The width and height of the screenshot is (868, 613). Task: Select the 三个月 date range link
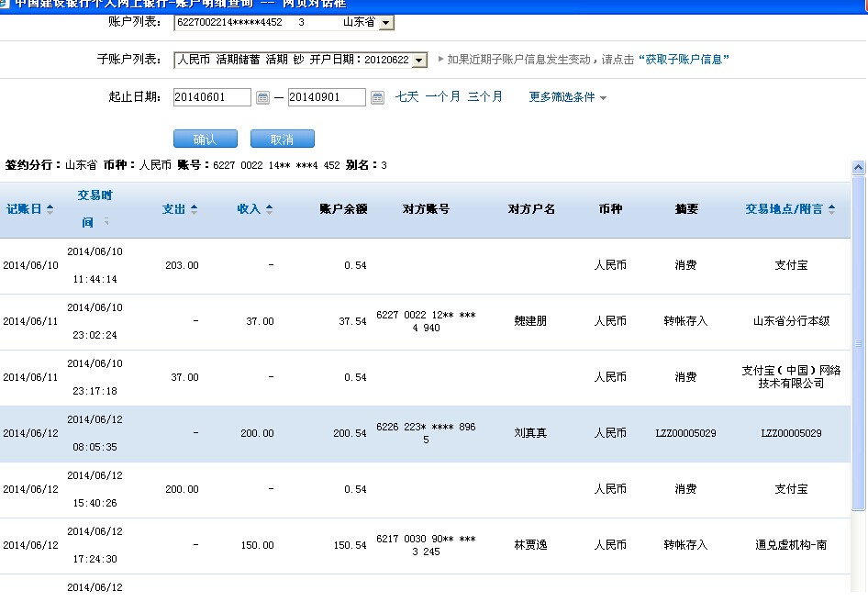[485, 97]
